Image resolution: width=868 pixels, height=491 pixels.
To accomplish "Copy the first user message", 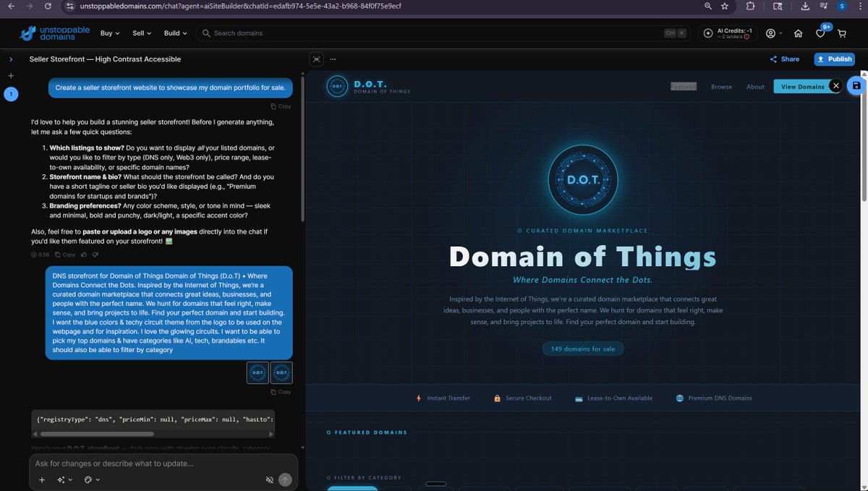I will [x=281, y=106].
